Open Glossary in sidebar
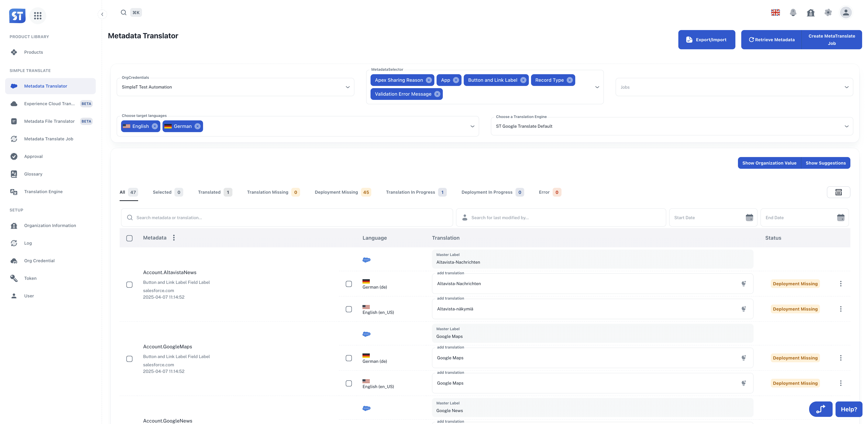Image resolution: width=868 pixels, height=424 pixels. (51, 174)
